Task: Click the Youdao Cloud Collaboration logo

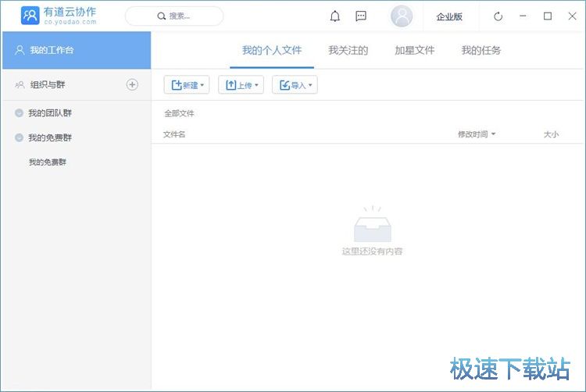Action: (x=30, y=16)
